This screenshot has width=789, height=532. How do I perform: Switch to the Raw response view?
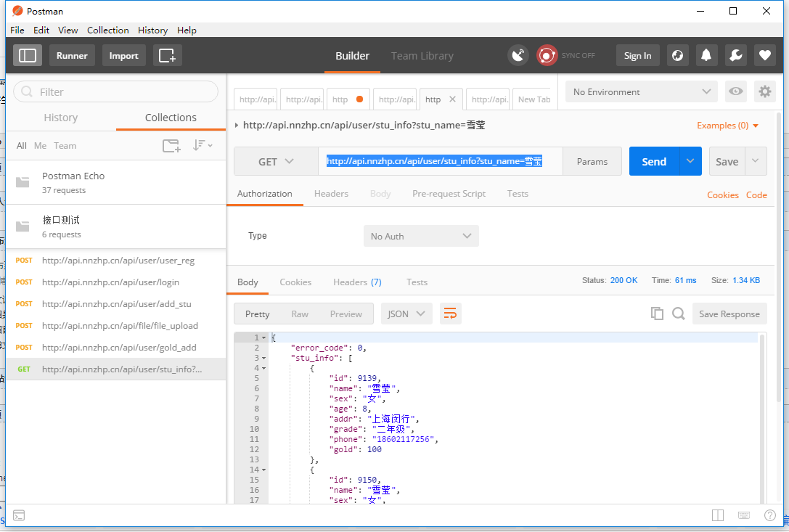click(299, 314)
